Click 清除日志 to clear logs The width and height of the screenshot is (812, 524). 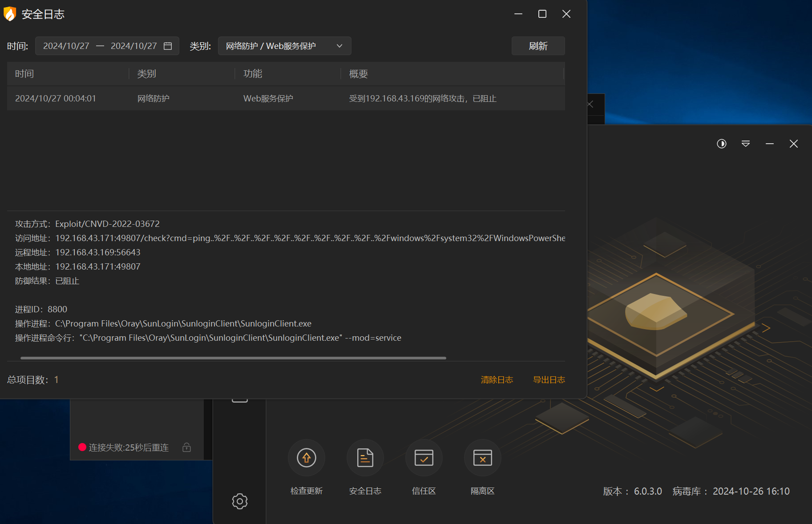click(x=497, y=379)
